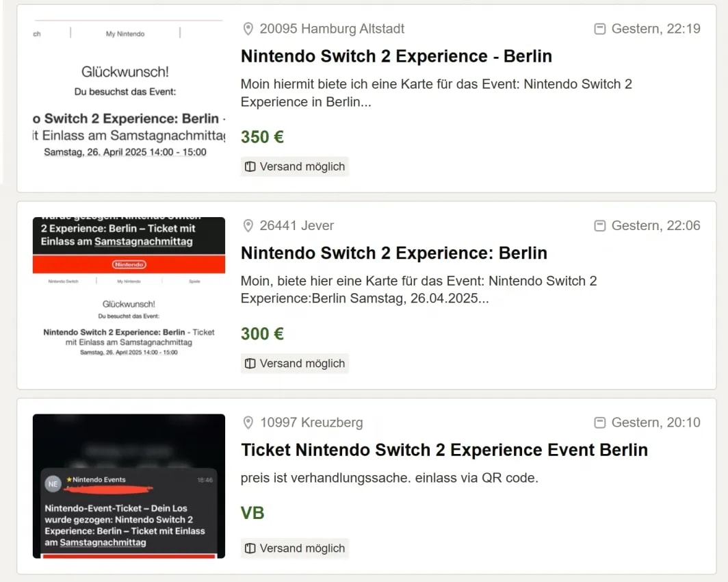Click the location pin beside 26441 Jever
This screenshot has height=582, width=728.
pos(248,226)
